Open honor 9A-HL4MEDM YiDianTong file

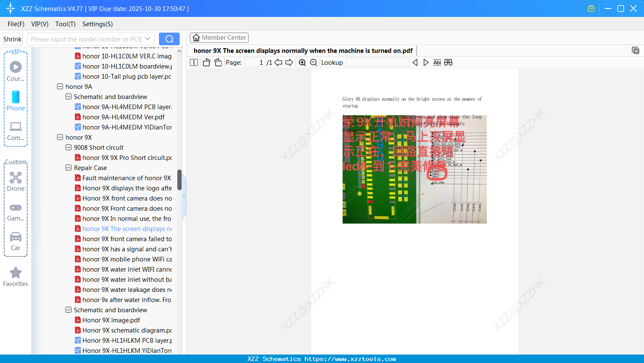point(123,127)
